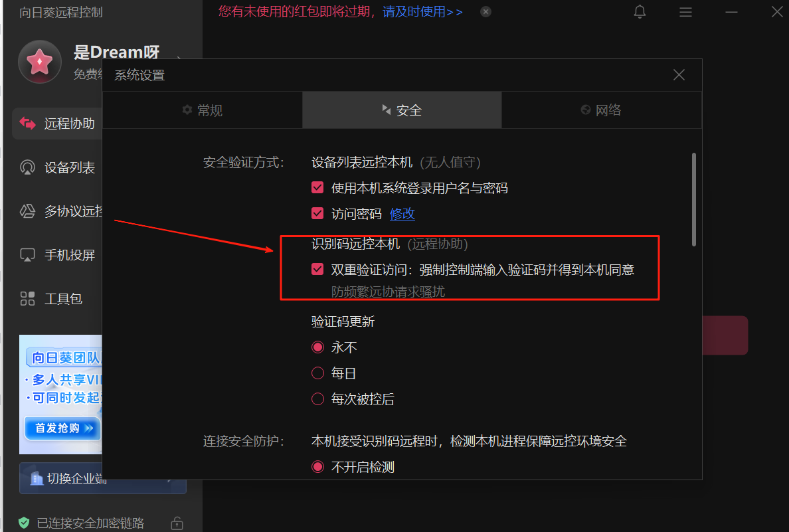Viewport: 789px width, 532px height.
Task: Click the user avatar star icon
Action: pos(40,62)
